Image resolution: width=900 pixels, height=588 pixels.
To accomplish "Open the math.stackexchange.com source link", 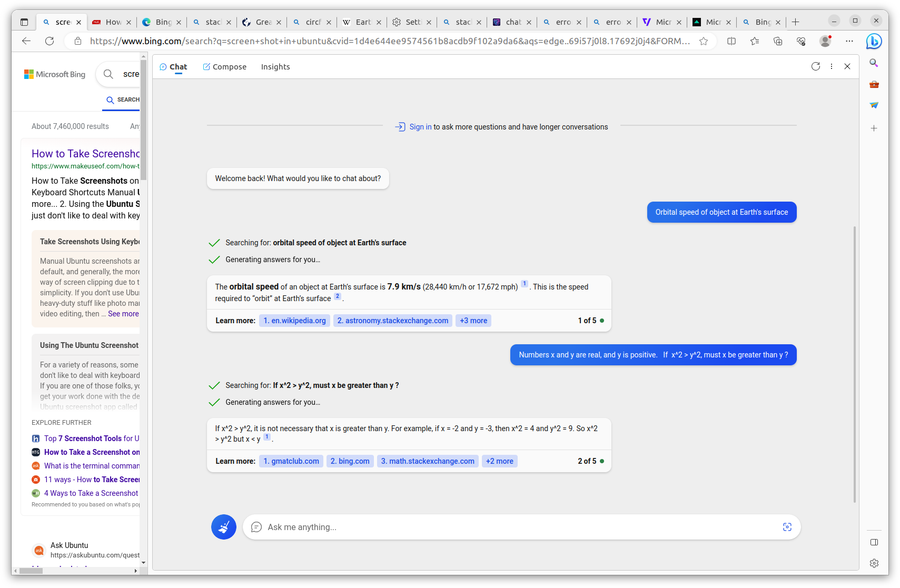I will (x=427, y=461).
